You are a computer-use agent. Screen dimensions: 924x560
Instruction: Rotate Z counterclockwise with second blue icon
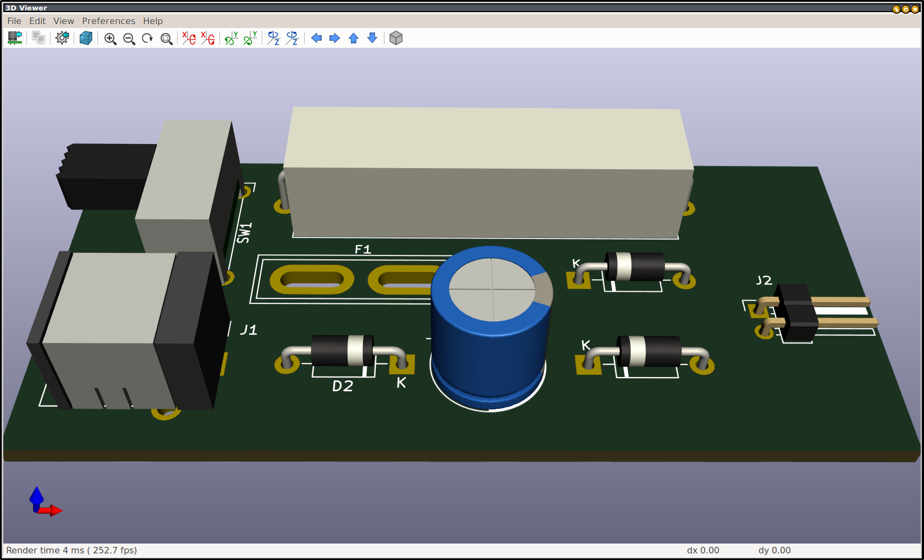pyautogui.click(x=292, y=38)
